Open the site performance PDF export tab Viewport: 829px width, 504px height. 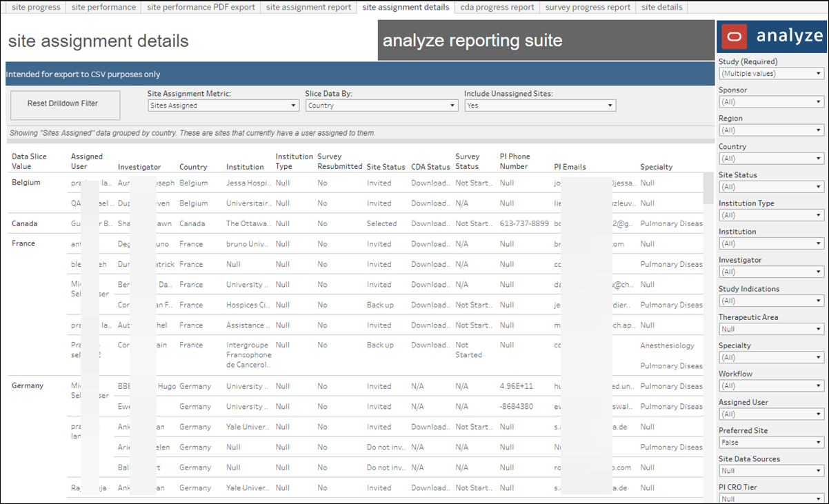point(201,7)
